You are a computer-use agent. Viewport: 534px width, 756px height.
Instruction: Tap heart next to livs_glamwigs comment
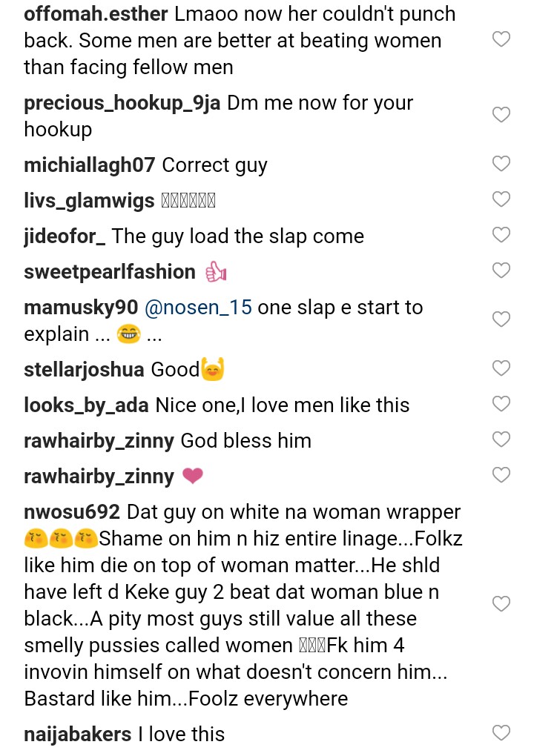pos(501,199)
